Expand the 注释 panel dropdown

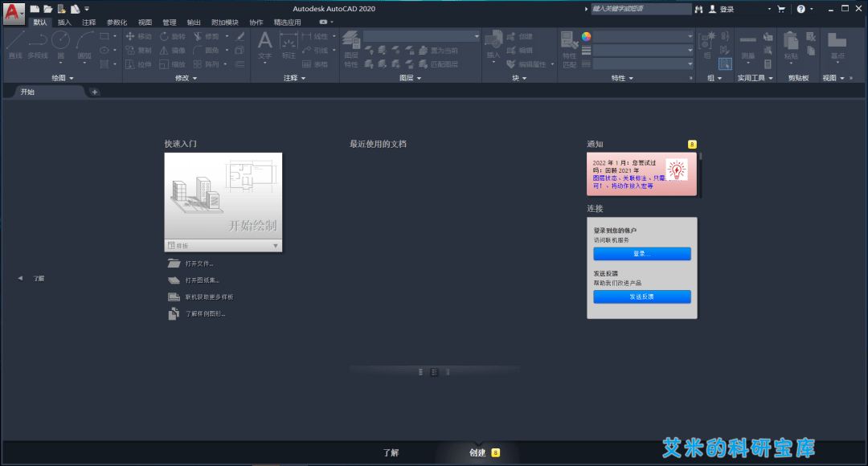[x=294, y=78]
